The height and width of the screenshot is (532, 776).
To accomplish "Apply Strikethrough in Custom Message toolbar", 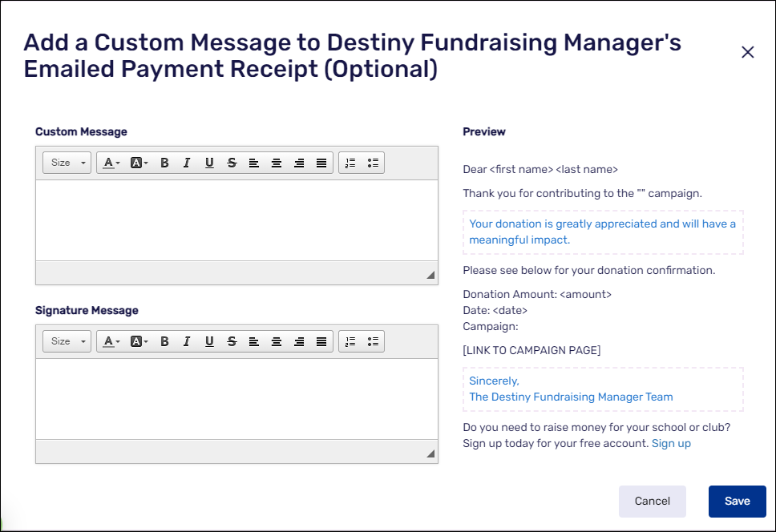I will (232, 163).
